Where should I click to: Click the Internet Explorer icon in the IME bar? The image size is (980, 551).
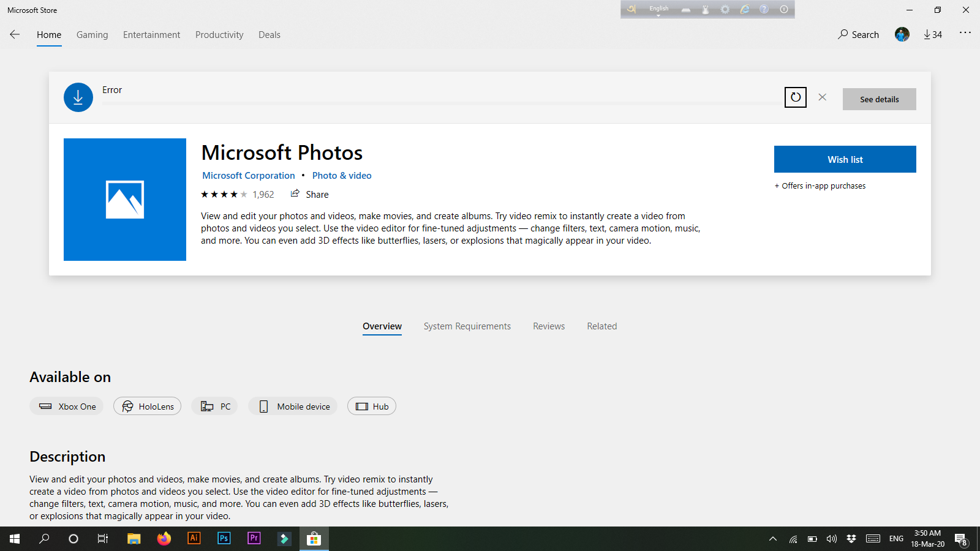pyautogui.click(x=745, y=9)
